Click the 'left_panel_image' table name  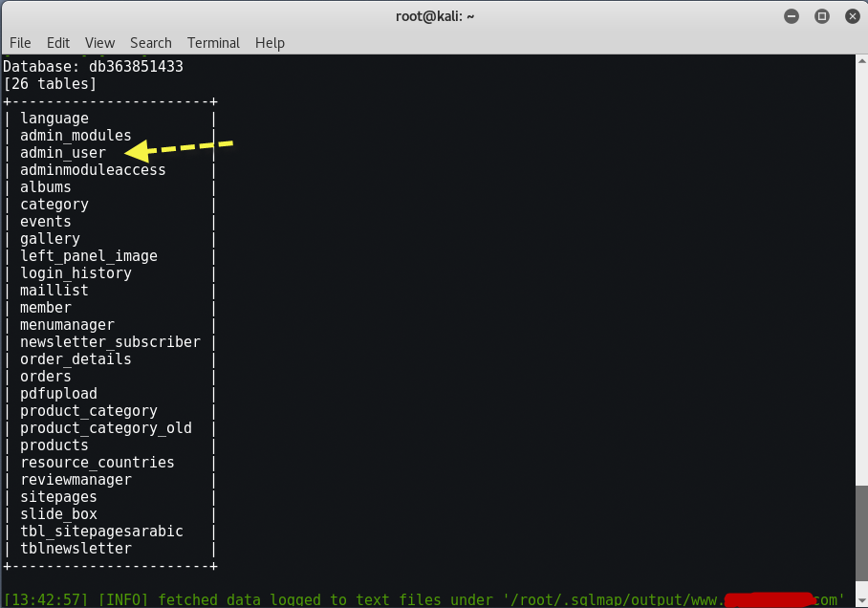[x=89, y=256]
